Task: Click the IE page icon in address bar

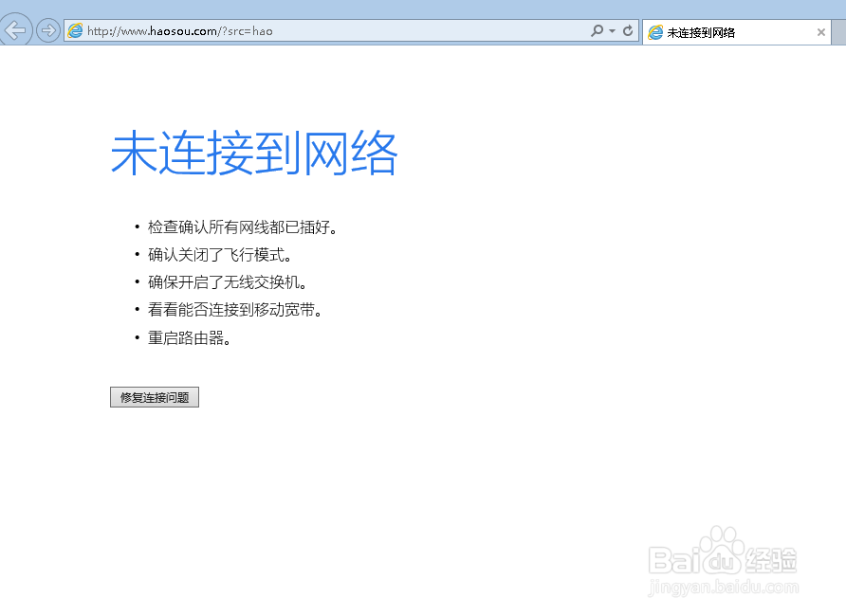Action: tap(75, 30)
